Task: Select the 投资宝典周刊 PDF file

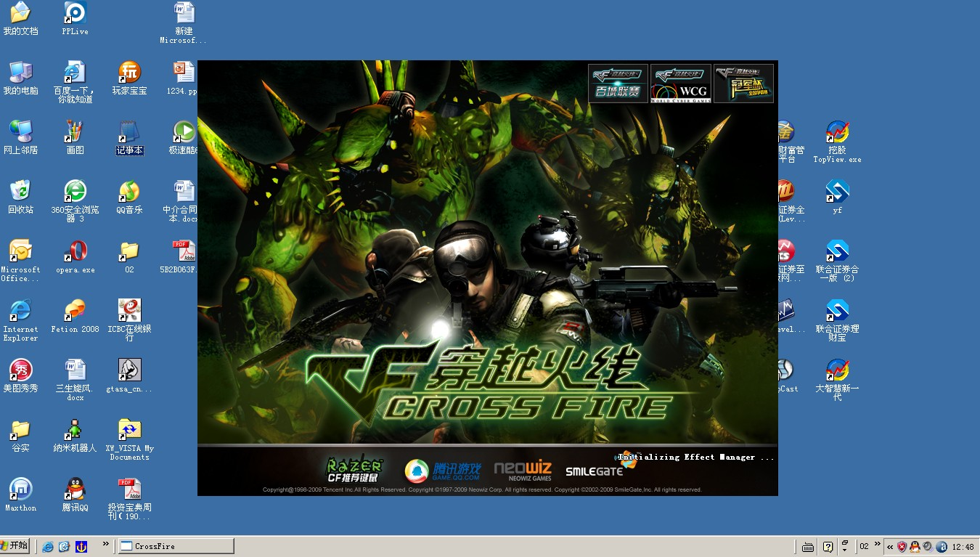Action: 129,499
